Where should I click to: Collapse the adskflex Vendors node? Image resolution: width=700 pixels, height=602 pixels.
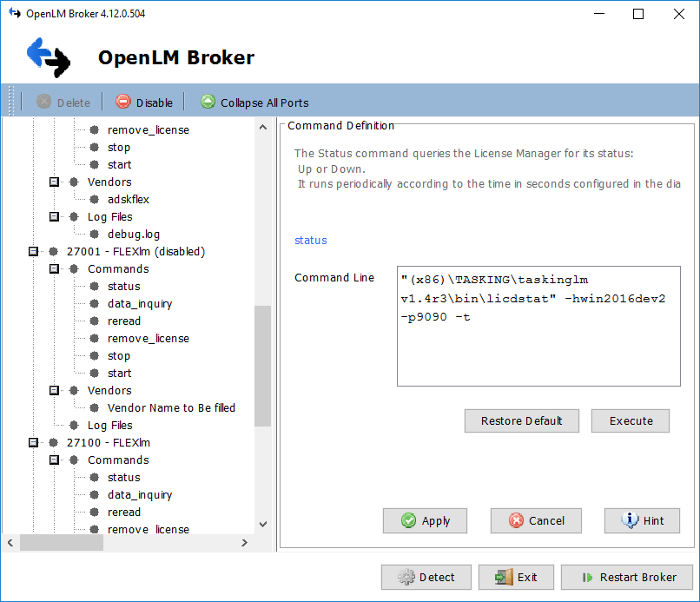tap(54, 182)
